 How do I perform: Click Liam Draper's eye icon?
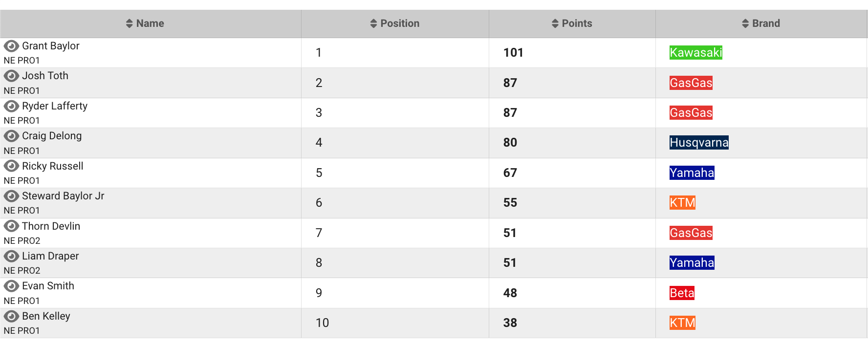[x=11, y=256]
